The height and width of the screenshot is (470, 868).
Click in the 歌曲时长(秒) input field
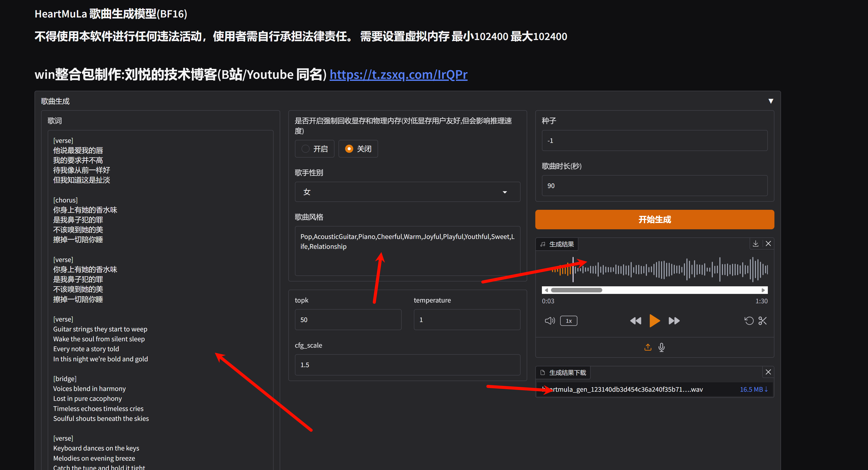pos(654,186)
